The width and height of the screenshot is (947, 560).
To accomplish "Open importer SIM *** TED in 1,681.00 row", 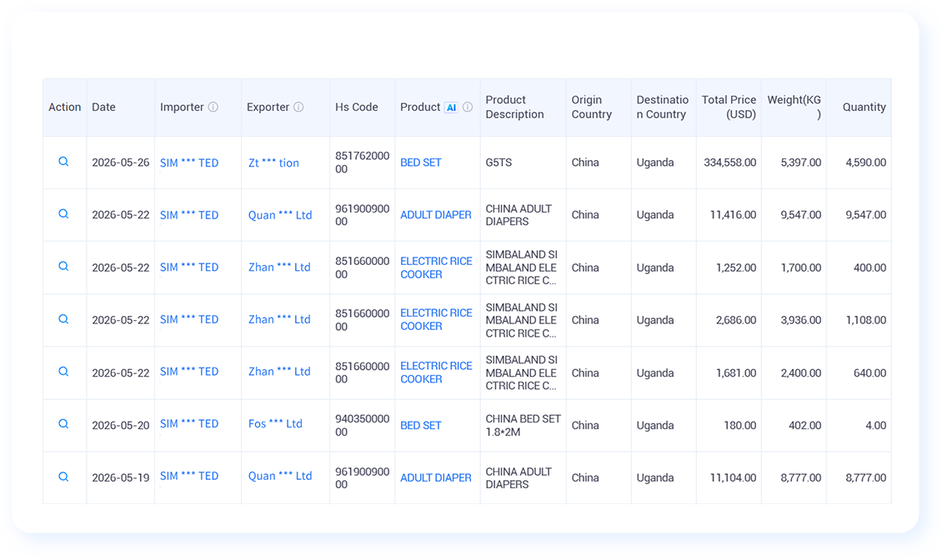I will (189, 372).
